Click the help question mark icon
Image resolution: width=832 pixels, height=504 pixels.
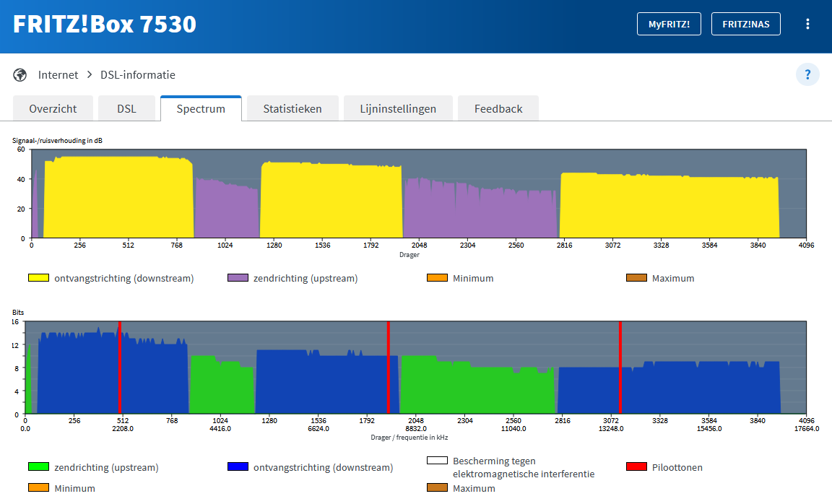click(x=807, y=74)
